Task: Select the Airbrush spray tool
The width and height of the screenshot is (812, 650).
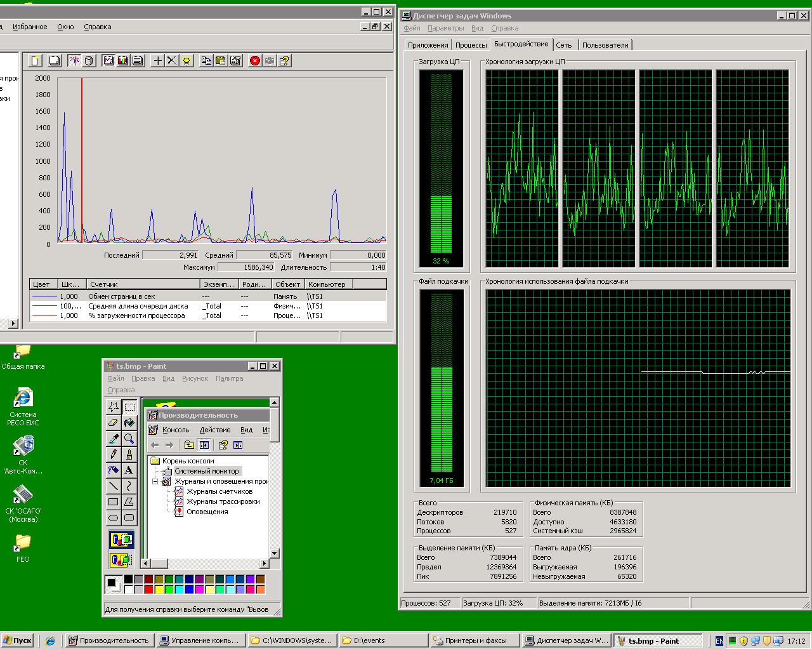Action: [113, 470]
